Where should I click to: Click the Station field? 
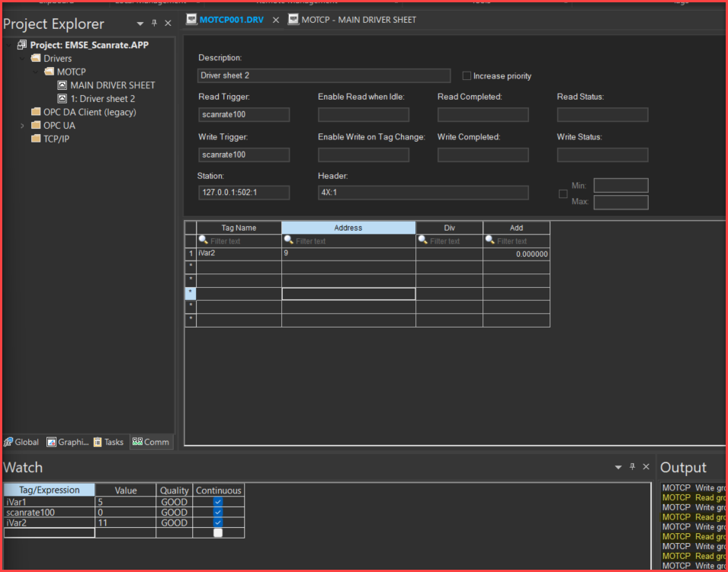click(244, 193)
